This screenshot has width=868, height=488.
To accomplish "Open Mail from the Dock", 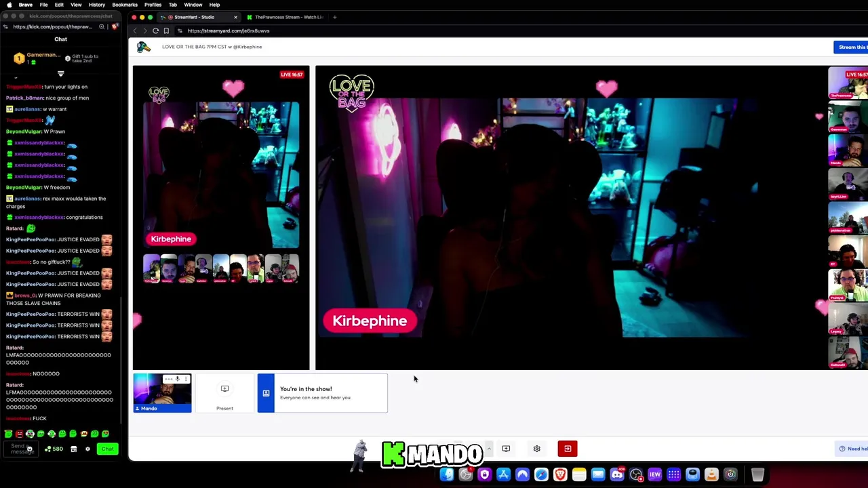I will coord(598,475).
